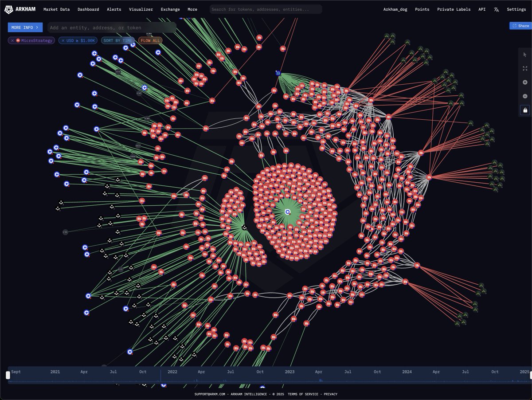Open the language translation icon
This screenshot has width=532, height=400.
point(496,9)
